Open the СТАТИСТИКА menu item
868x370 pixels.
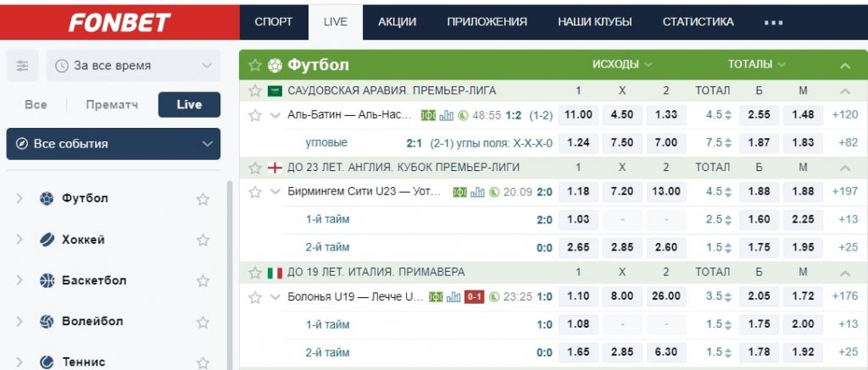[x=698, y=22]
